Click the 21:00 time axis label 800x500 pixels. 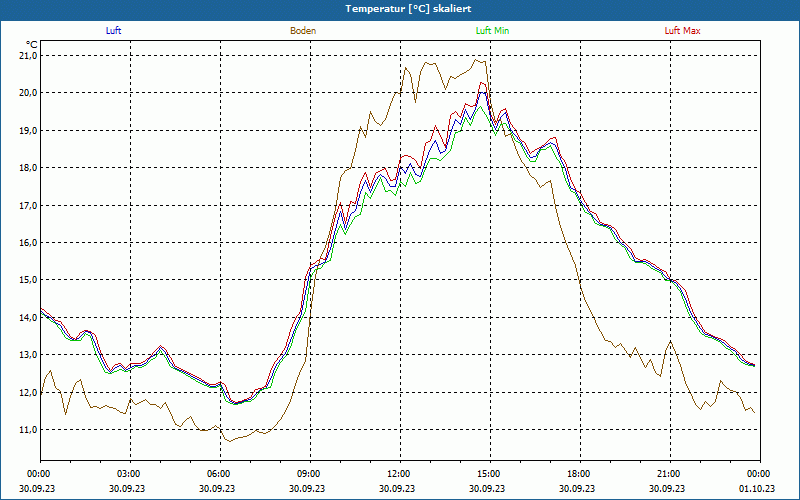(x=667, y=474)
